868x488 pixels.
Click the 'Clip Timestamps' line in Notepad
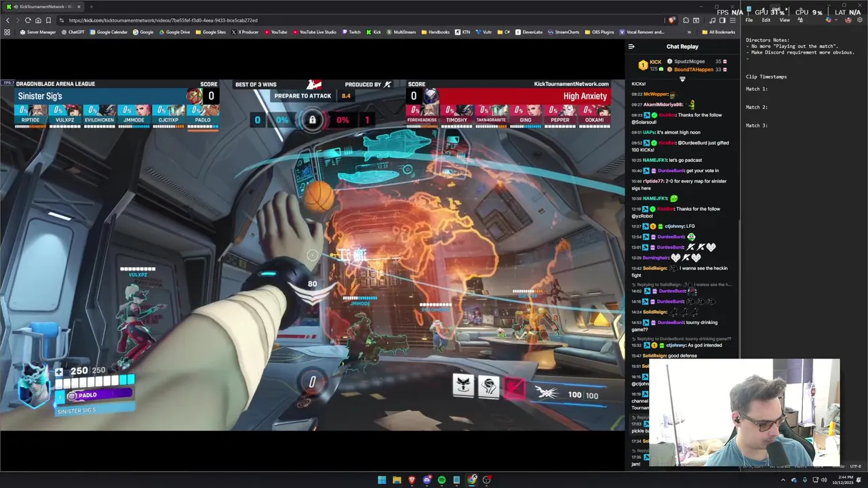pos(766,77)
